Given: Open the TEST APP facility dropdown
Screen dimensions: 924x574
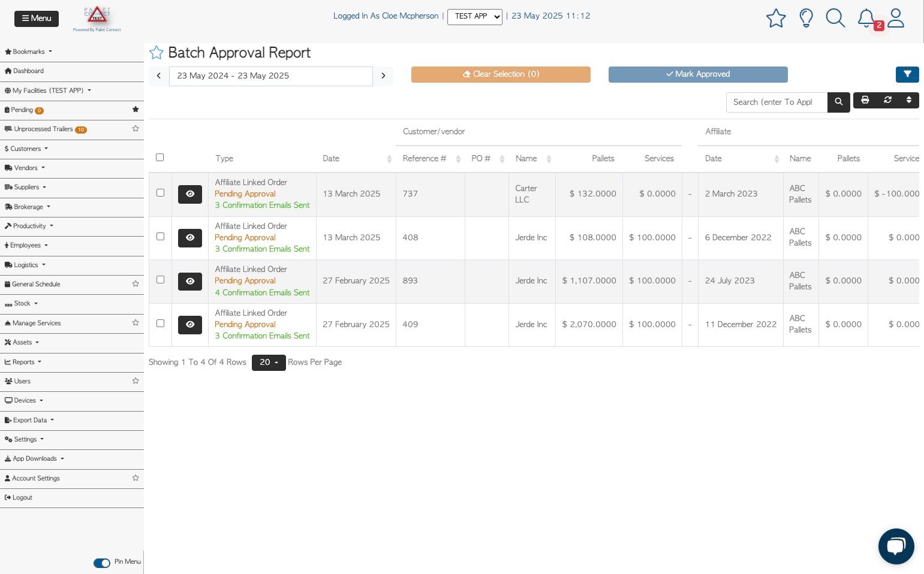Looking at the screenshot, I should pos(475,17).
